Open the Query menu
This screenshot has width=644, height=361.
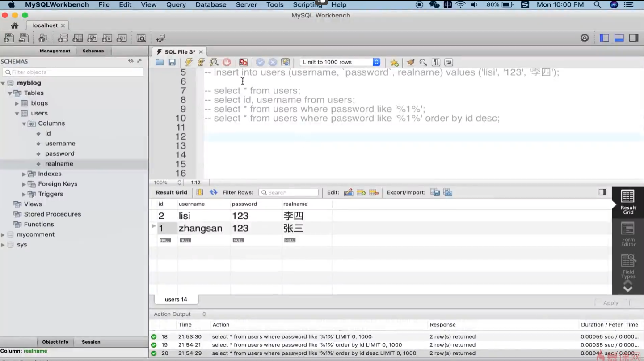coord(176,5)
